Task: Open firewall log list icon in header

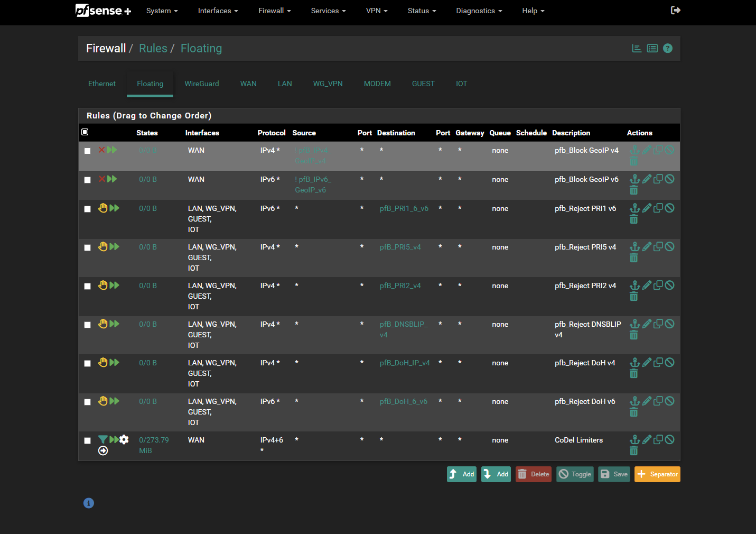Action: [x=652, y=48]
